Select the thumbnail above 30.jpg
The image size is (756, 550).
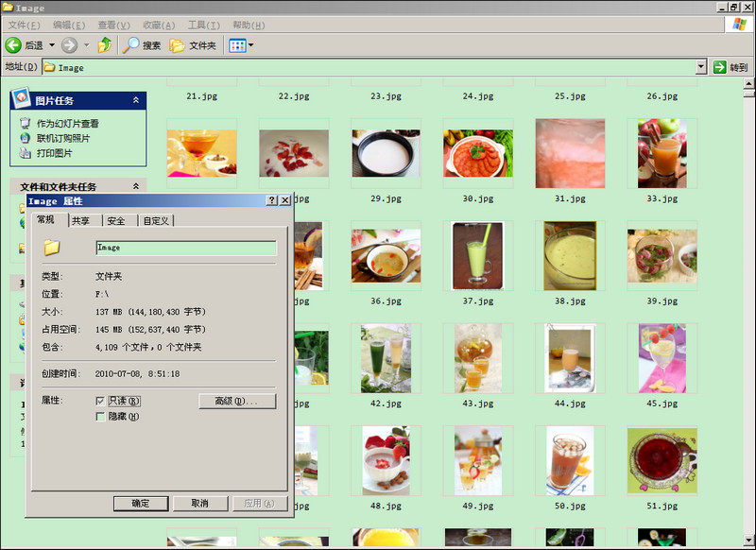point(478,153)
